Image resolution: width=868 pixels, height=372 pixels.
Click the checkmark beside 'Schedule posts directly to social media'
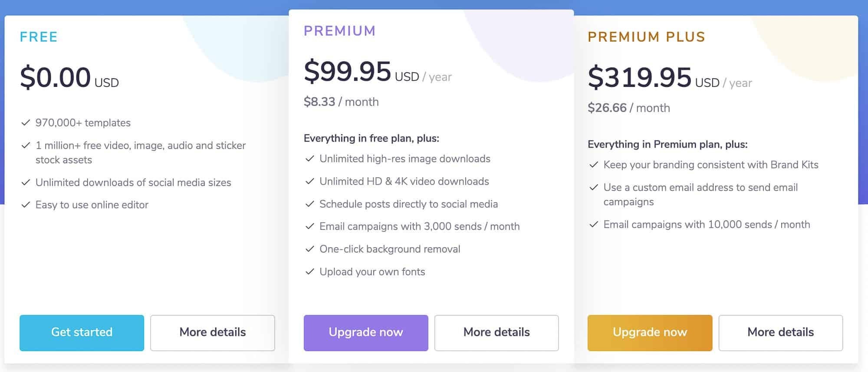(x=309, y=204)
